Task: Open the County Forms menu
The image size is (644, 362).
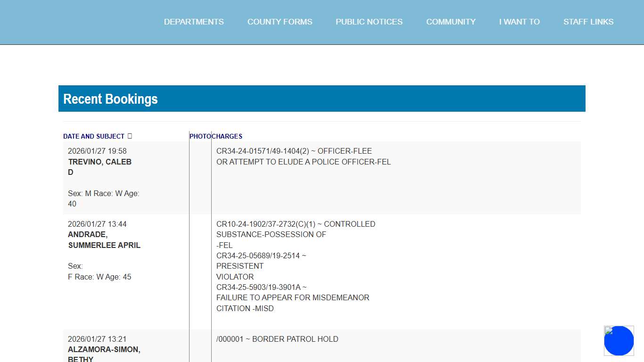Action: (x=280, y=22)
